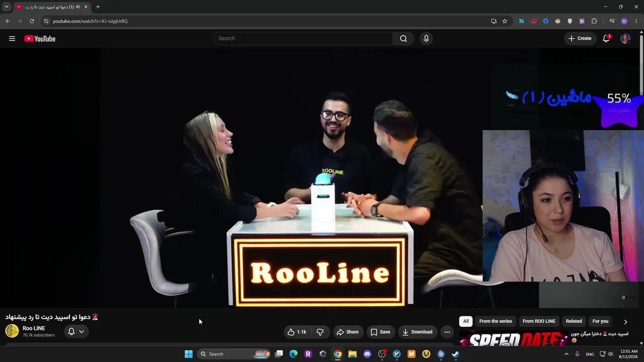
Task: Show next filter chips with right chevron
Action: 625,322
